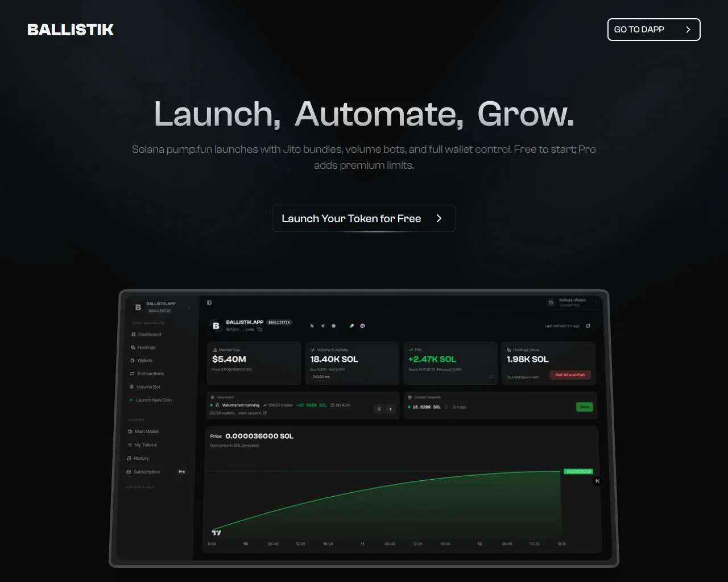Image resolution: width=728 pixels, height=582 pixels.
Task: Open History in the sidebar
Action: click(138, 458)
